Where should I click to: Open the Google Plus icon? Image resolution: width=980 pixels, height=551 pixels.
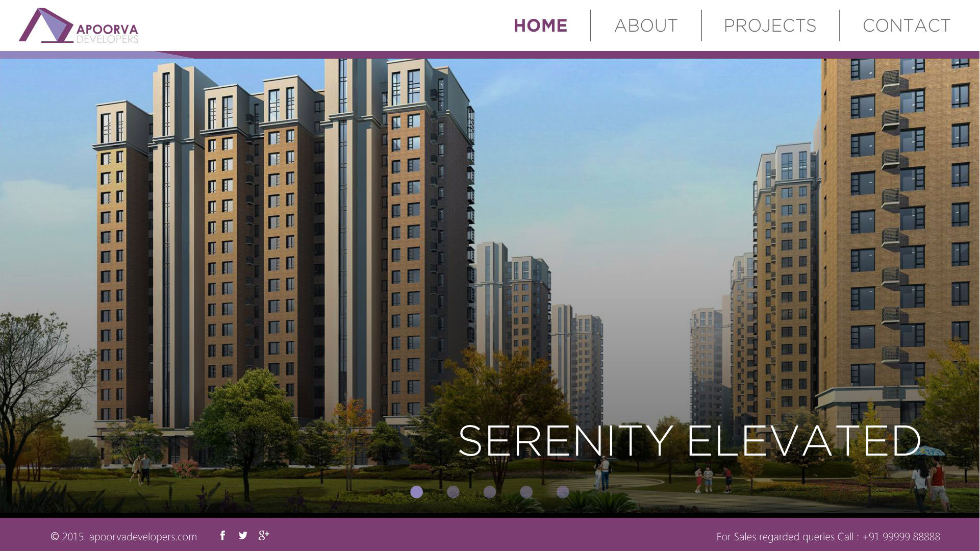264,535
